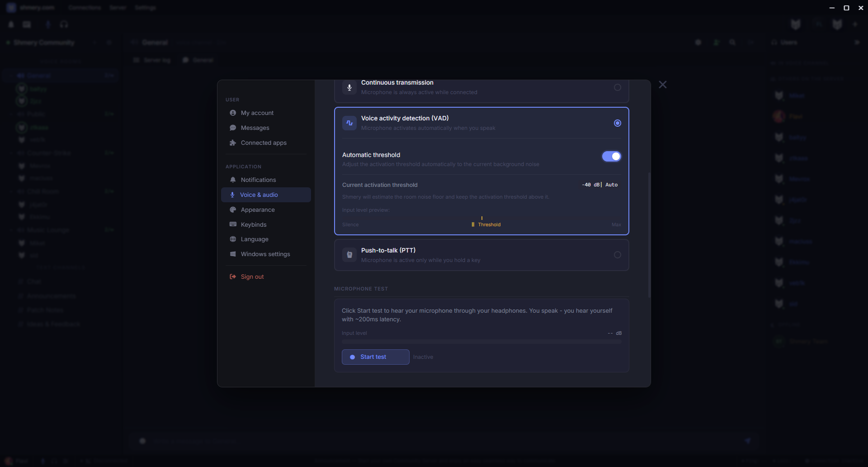This screenshot has height=467, width=868.
Task: Click the plus icon at top right
Action: 855,24
